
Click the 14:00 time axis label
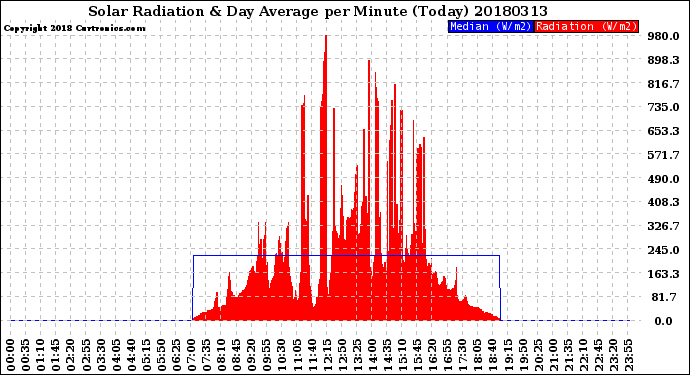pyautogui.click(x=372, y=355)
